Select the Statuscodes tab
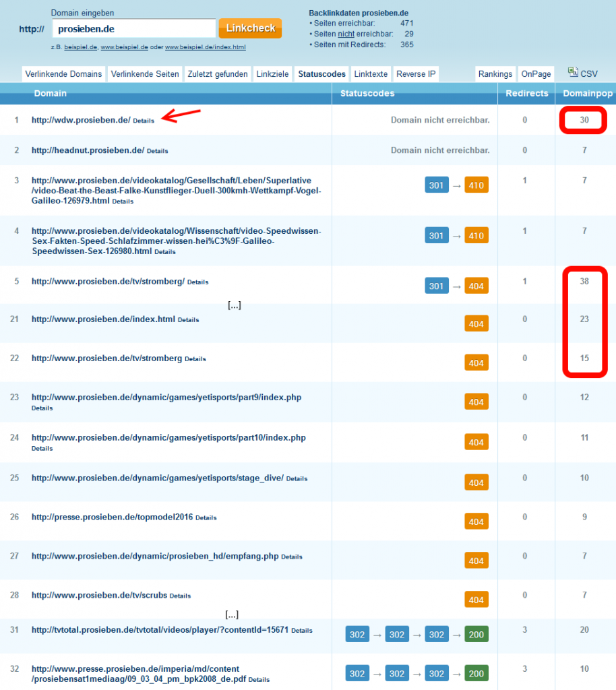 tap(321, 74)
